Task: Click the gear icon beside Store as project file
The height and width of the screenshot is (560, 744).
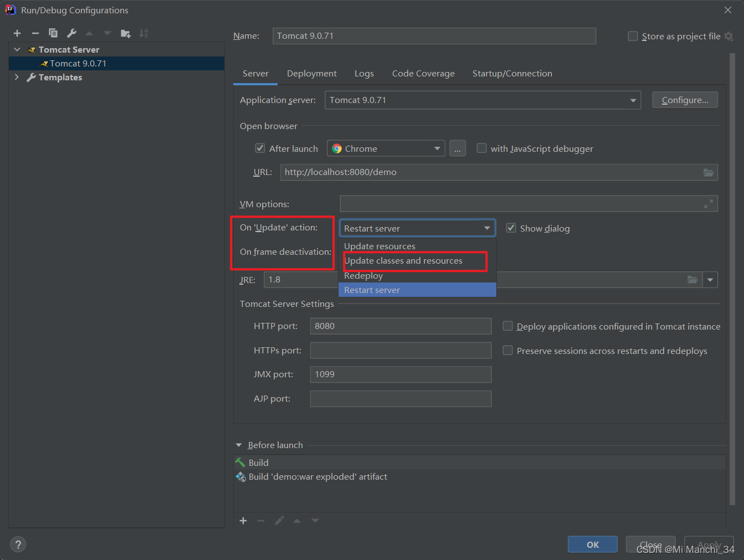Action: [x=729, y=37]
